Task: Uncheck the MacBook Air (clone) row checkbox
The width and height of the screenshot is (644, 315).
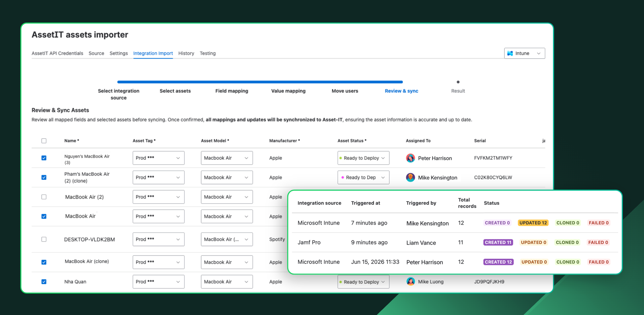Action: pyautogui.click(x=44, y=262)
